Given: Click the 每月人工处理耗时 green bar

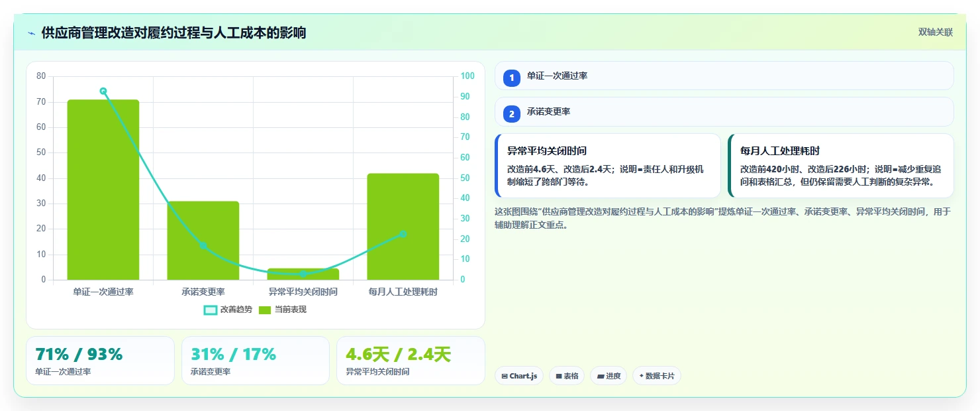Looking at the screenshot, I should point(403,227).
